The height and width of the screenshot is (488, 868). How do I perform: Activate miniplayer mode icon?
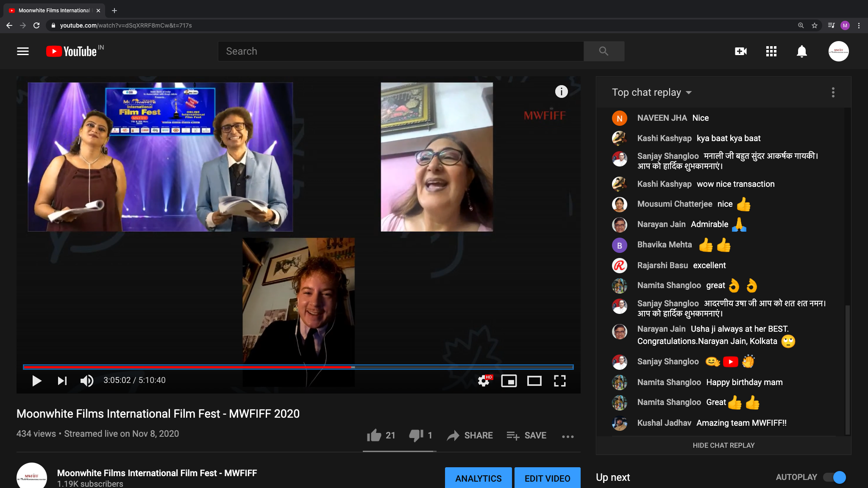point(509,381)
